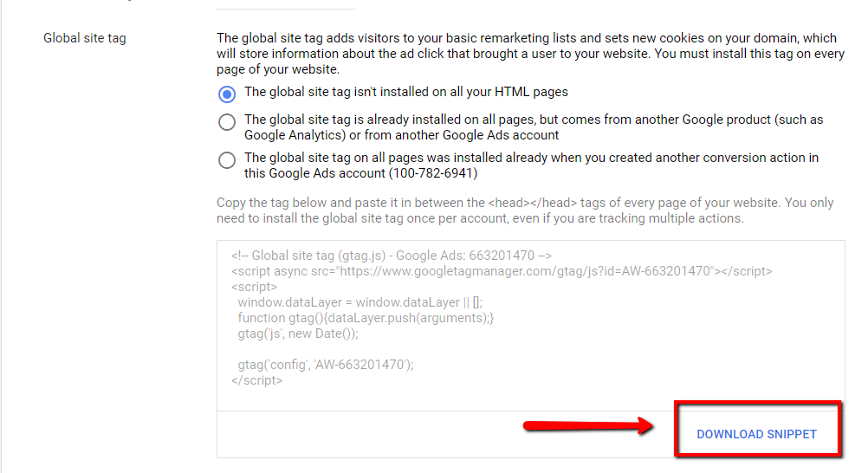Click the 'Global site tag' section label

click(85, 38)
